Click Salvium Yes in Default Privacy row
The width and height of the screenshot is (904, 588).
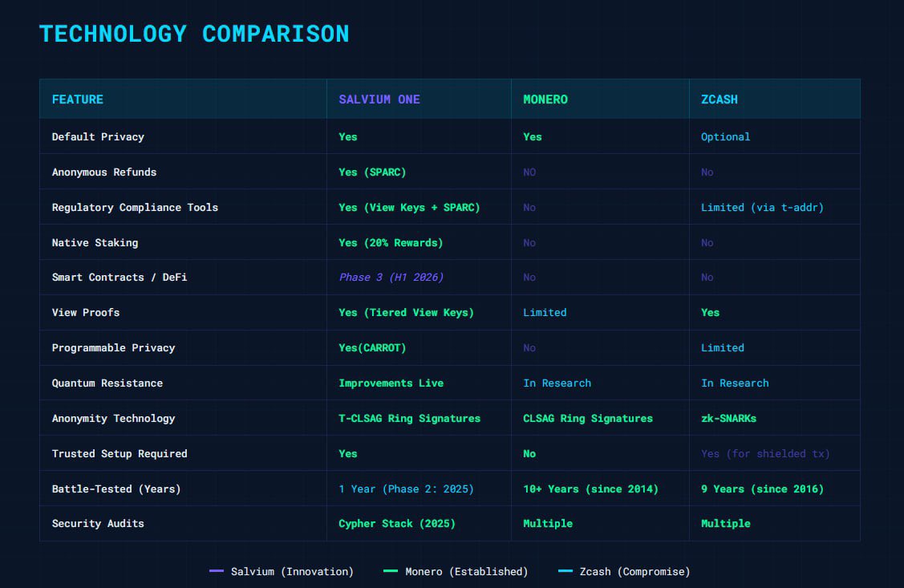347,136
